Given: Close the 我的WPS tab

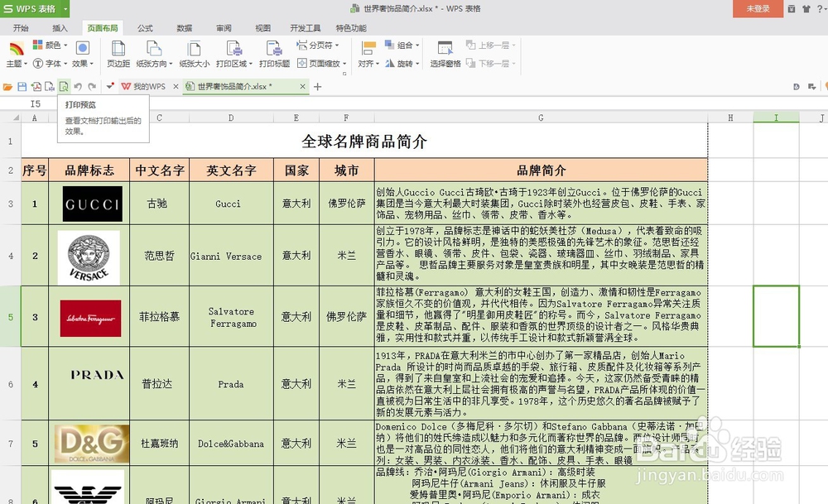Looking at the screenshot, I should [x=176, y=87].
